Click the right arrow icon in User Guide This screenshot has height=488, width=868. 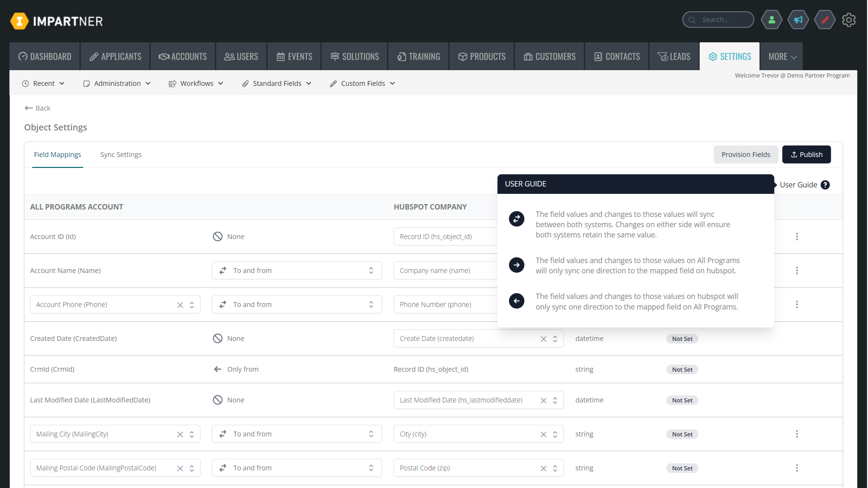(x=517, y=265)
